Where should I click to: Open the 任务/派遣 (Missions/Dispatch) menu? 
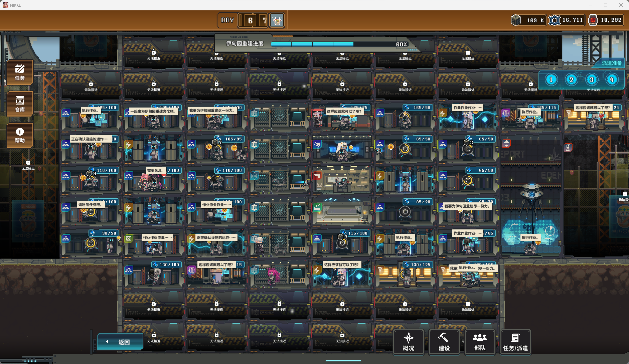tap(515, 342)
